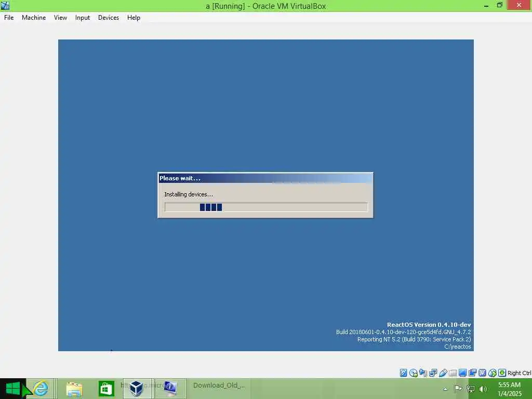The image size is (532, 399).
Task: Open the volume speaker tray icon
Action: 483,389
